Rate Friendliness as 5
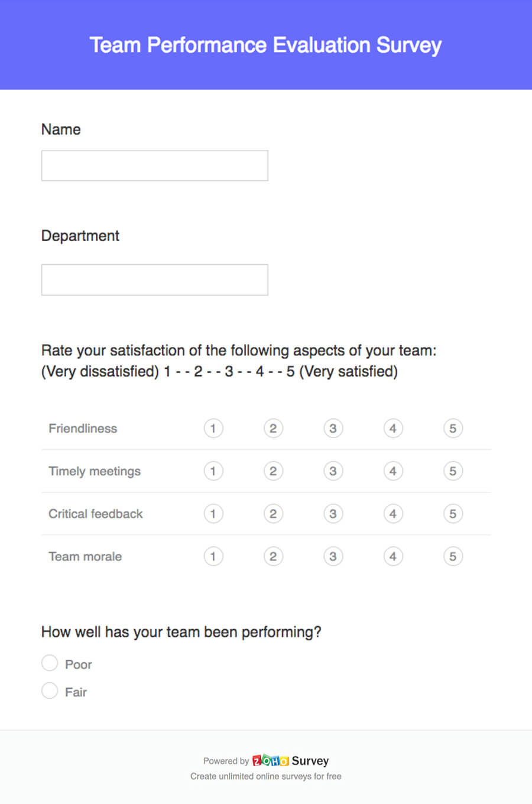The image size is (532, 804). (453, 429)
